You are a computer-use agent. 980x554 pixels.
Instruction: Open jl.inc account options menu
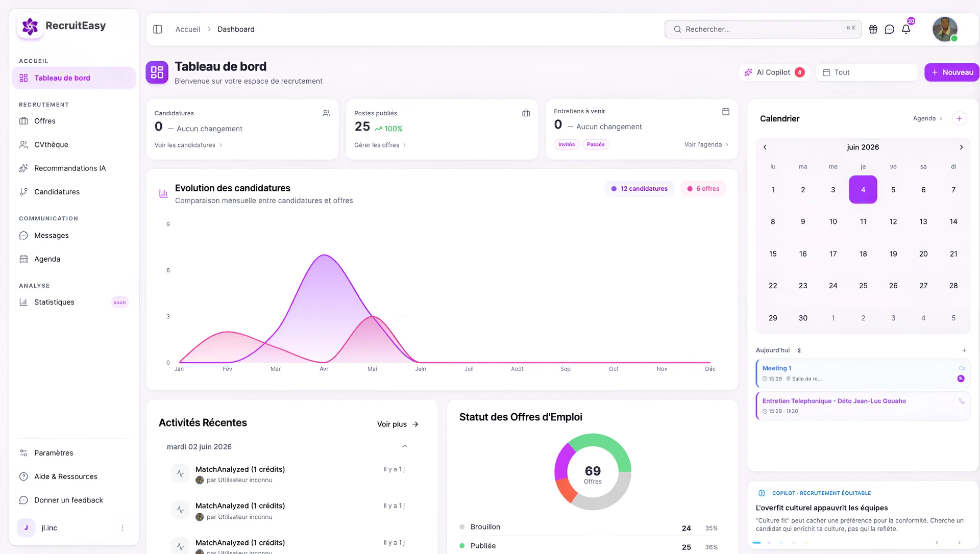pos(122,528)
